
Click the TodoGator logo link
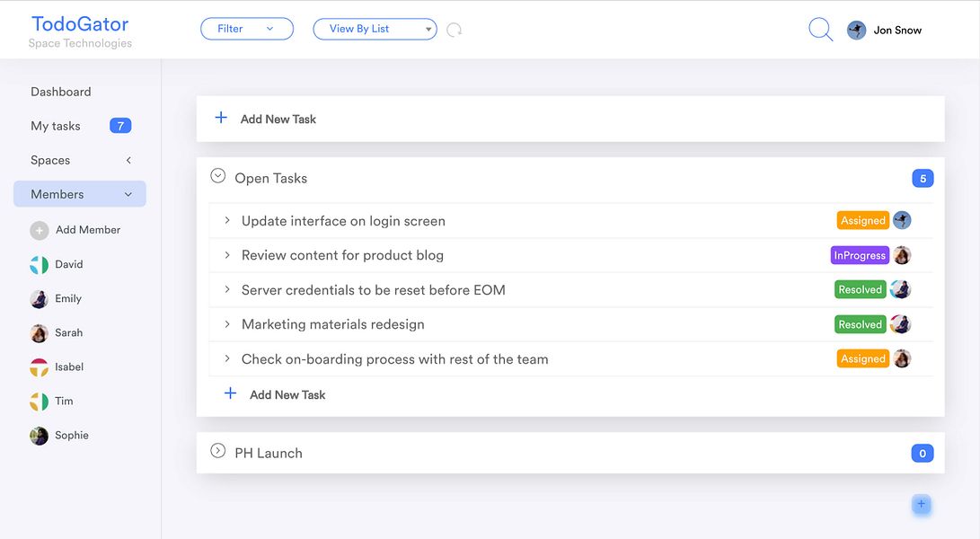tap(80, 23)
